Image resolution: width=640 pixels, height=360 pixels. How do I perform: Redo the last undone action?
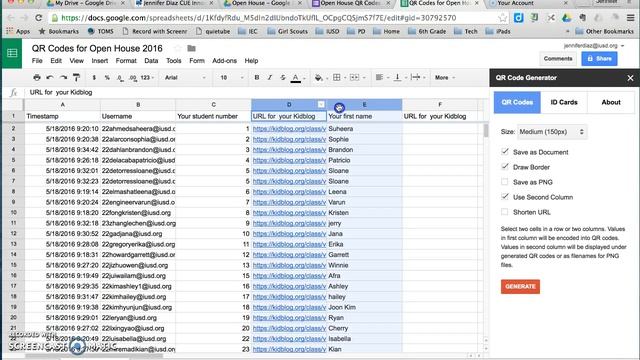(63, 77)
